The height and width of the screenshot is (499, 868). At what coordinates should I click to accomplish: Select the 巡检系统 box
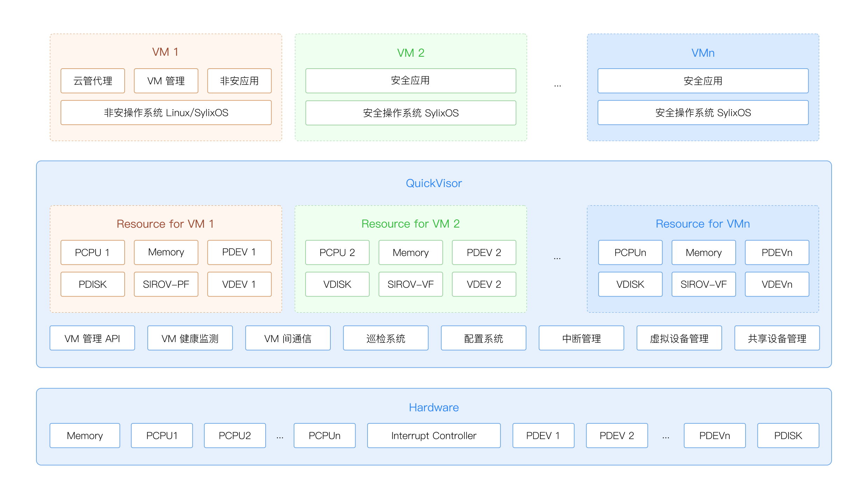pos(386,338)
